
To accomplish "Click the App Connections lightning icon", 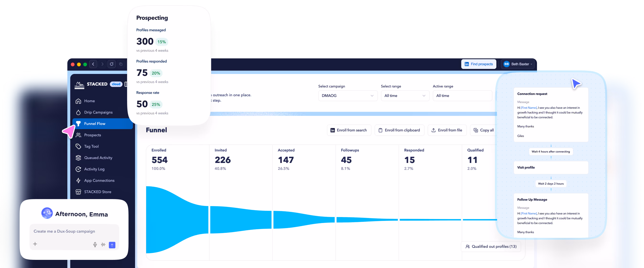I will point(78,180).
